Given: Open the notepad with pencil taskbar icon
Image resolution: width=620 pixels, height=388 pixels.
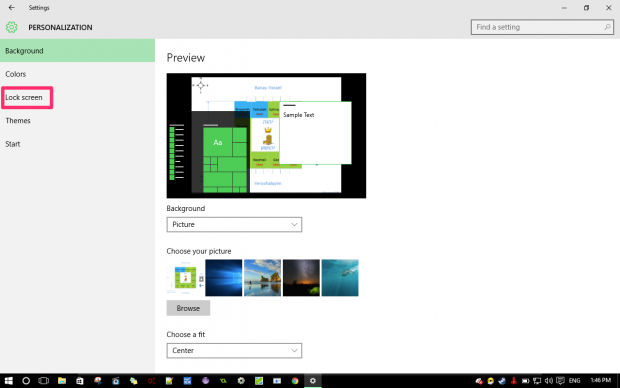Looking at the screenshot, I should click(x=169, y=380).
